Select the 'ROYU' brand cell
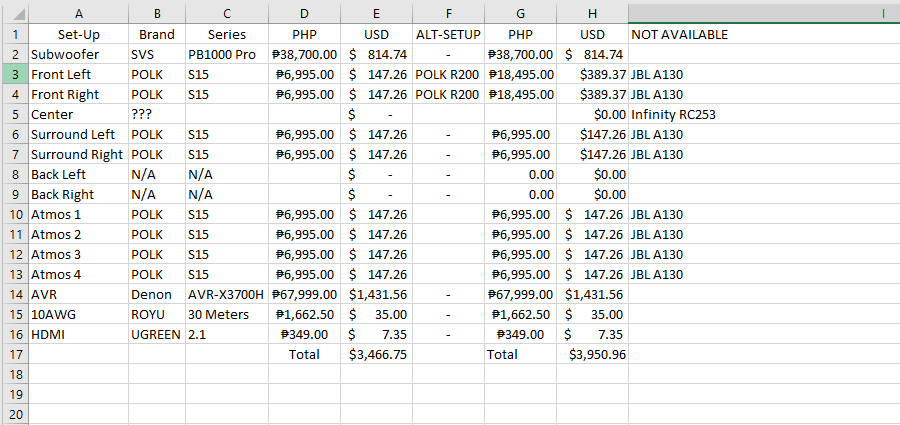 coord(157,315)
